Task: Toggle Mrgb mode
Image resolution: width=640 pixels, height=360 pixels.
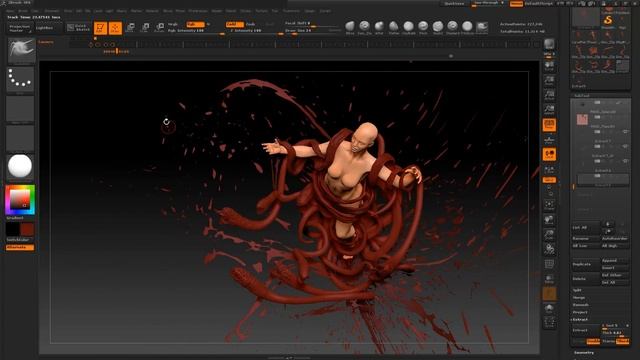Action: 173,24
